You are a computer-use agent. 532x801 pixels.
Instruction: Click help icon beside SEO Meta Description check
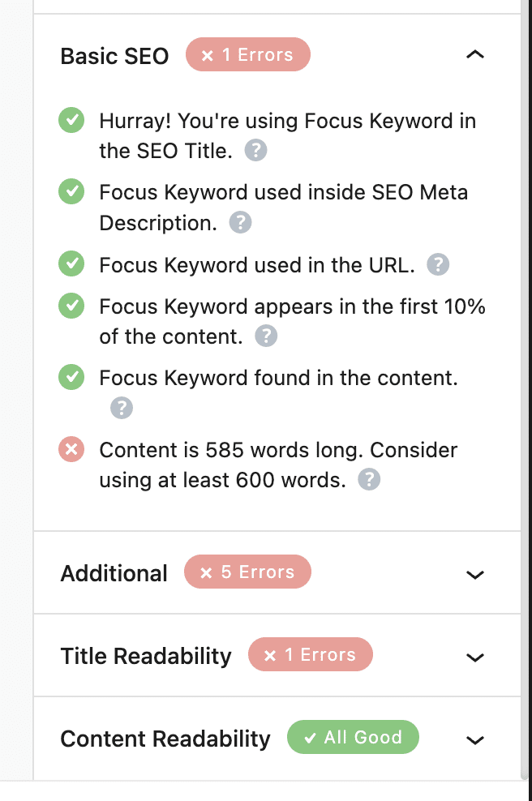(x=240, y=223)
